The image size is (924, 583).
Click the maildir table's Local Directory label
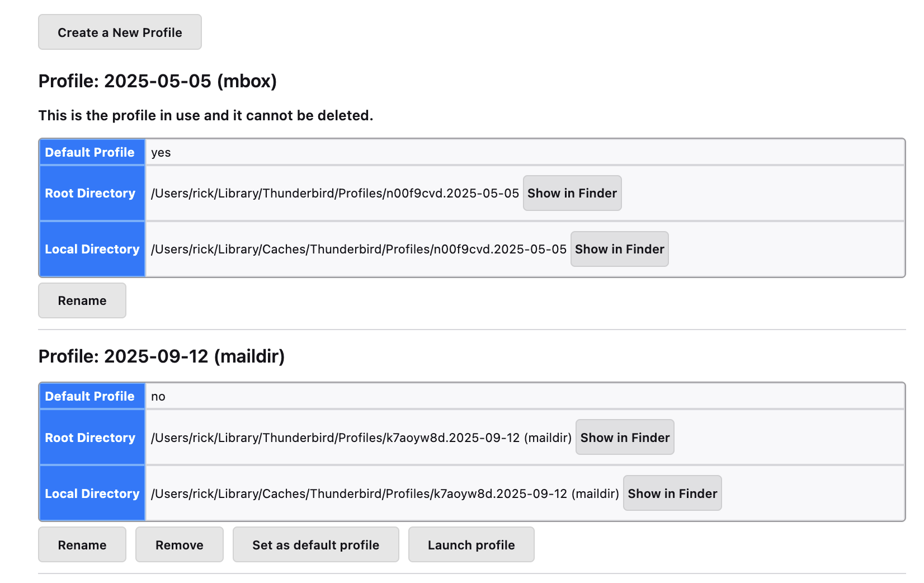coord(92,493)
